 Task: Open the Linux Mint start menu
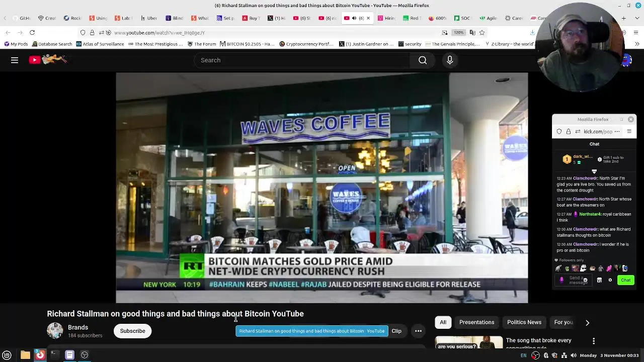[x=7, y=355]
